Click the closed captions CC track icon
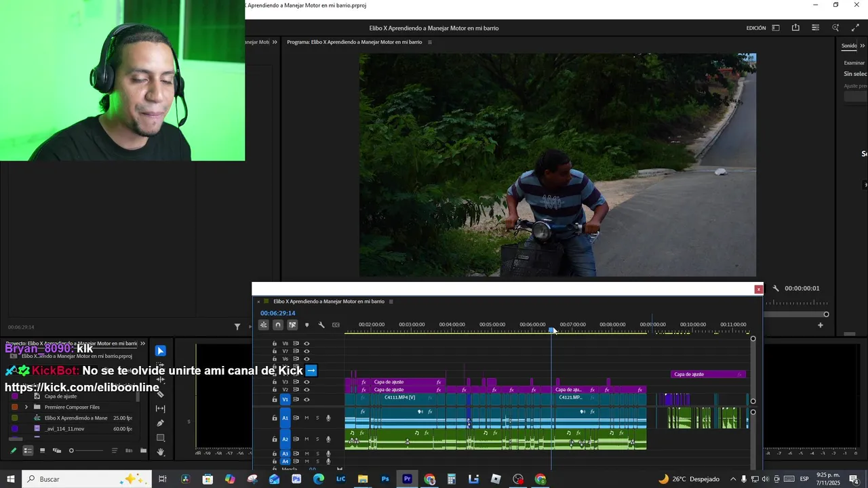Image resolution: width=868 pixels, height=488 pixels. (x=336, y=325)
